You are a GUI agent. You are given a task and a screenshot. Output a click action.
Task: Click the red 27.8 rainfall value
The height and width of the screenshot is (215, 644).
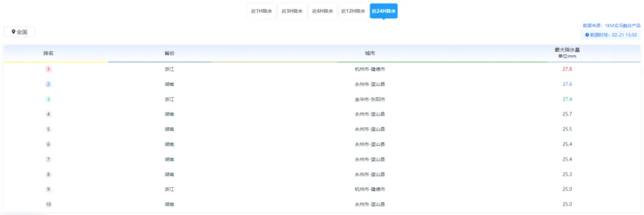567,69
